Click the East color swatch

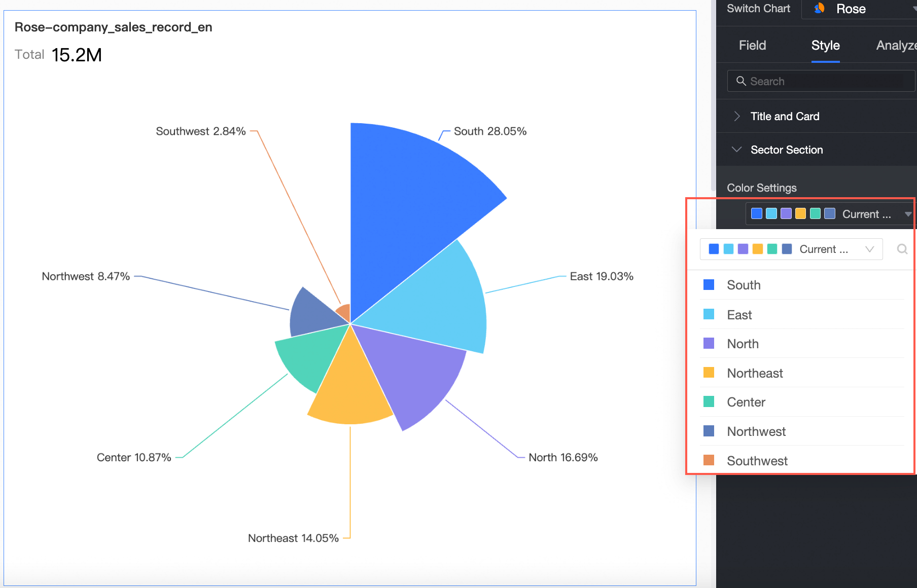(x=709, y=314)
